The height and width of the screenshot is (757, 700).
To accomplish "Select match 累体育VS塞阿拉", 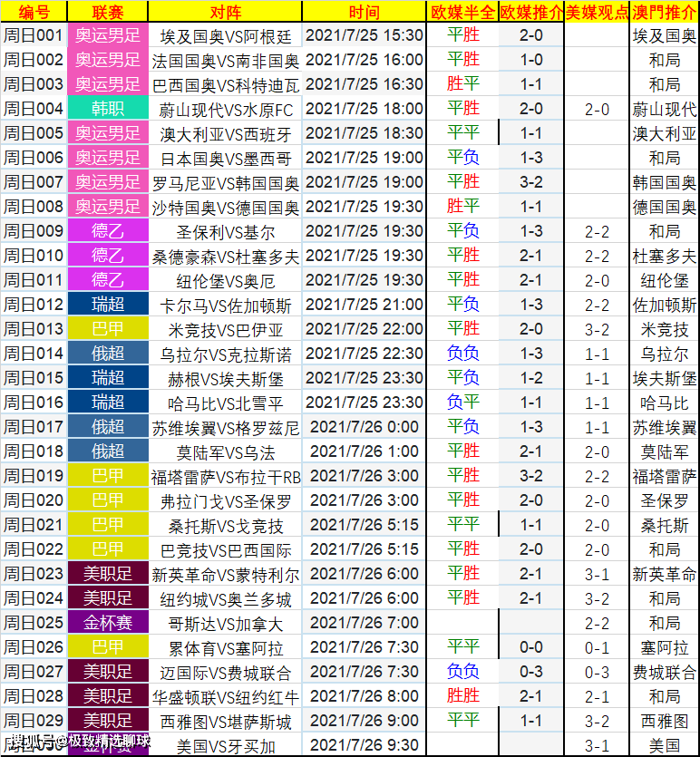I will pos(225,647).
